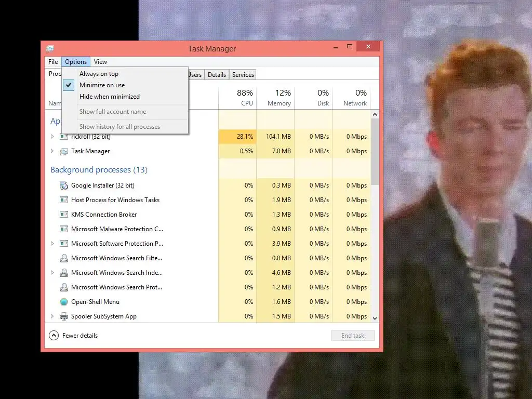
Task: Enable Hide when minimized option
Action: tap(125, 97)
